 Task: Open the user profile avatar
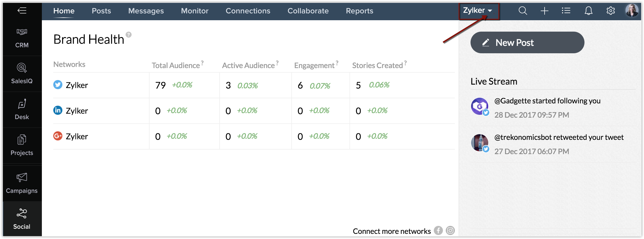631,11
